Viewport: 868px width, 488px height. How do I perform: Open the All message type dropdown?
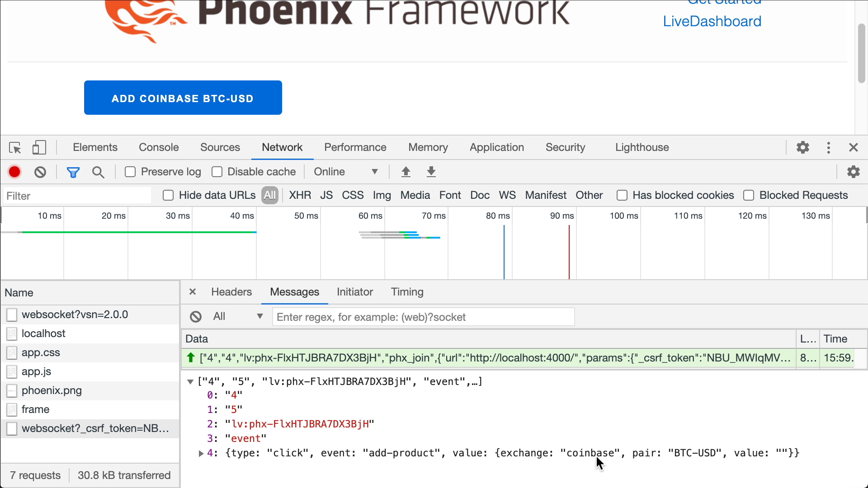pyautogui.click(x=238, y=316)
